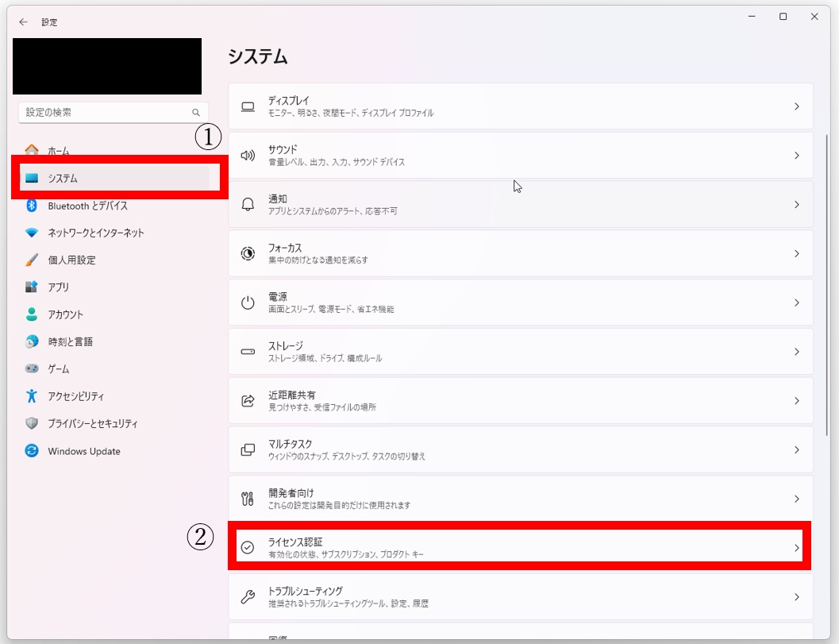The image size is (839, 644).
Task: Click the Bluetooth とデバイス icon in sidebar
Action: coord(32,206)
